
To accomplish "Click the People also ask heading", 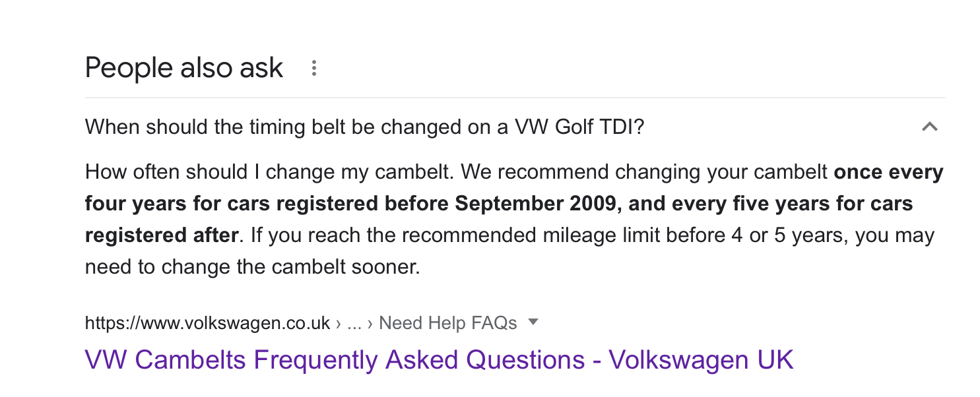I will [184, 68].
